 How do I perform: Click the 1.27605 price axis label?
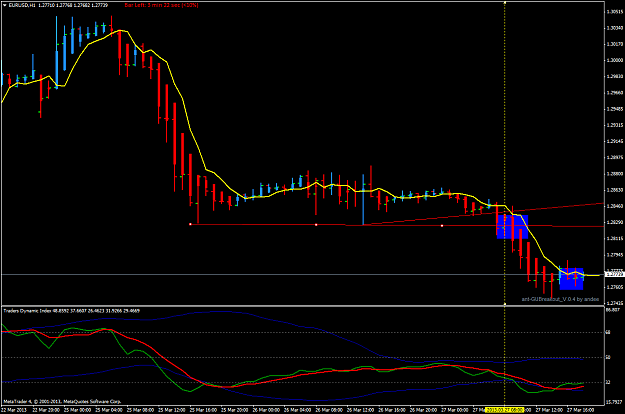(x=615, y=287)
